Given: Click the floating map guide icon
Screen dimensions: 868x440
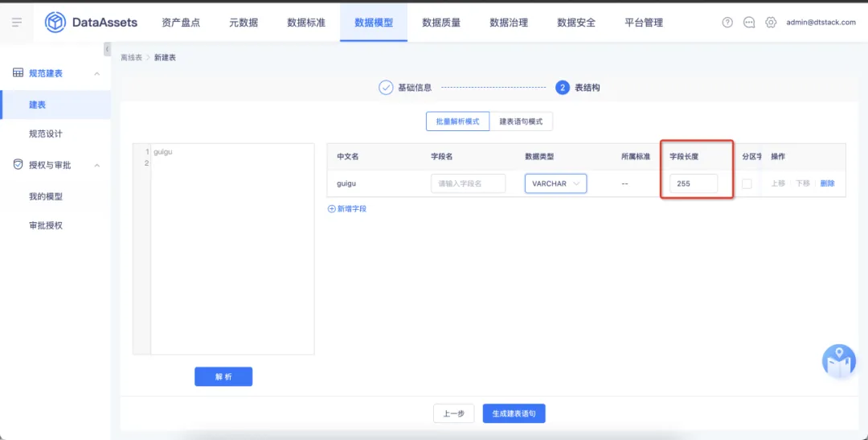Looking at the screenshot, I should (839, 360).
